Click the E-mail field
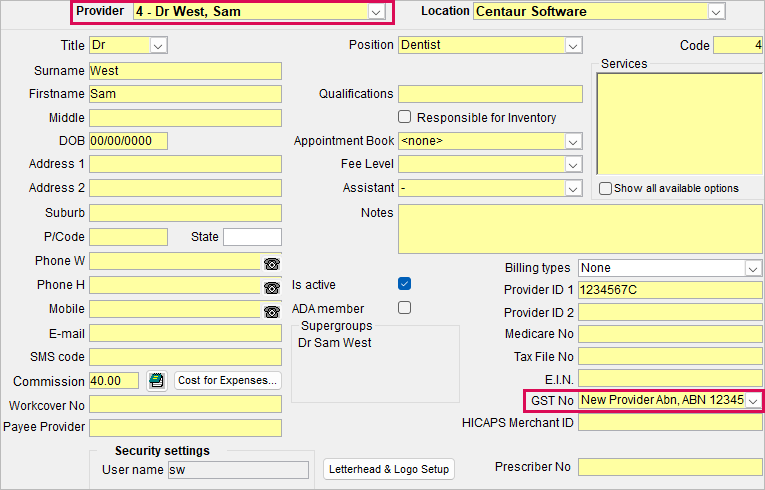This screenshot has height=490, width=765. 185,333
